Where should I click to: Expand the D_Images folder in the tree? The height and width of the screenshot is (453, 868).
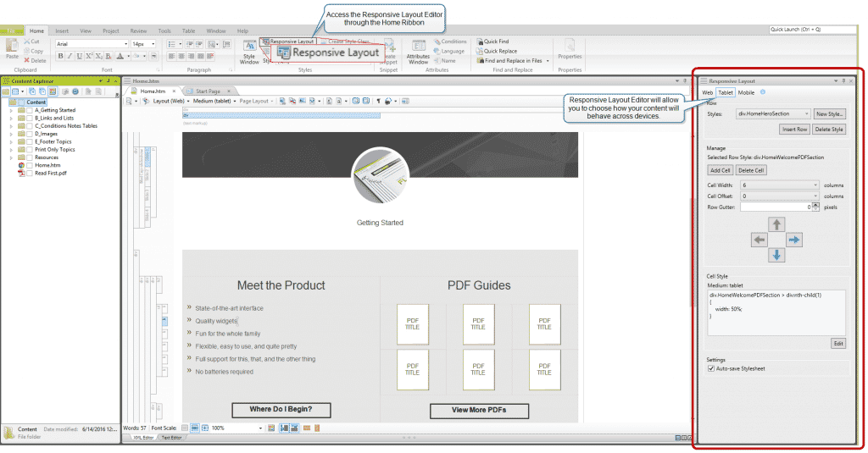[x=11, y=134]
